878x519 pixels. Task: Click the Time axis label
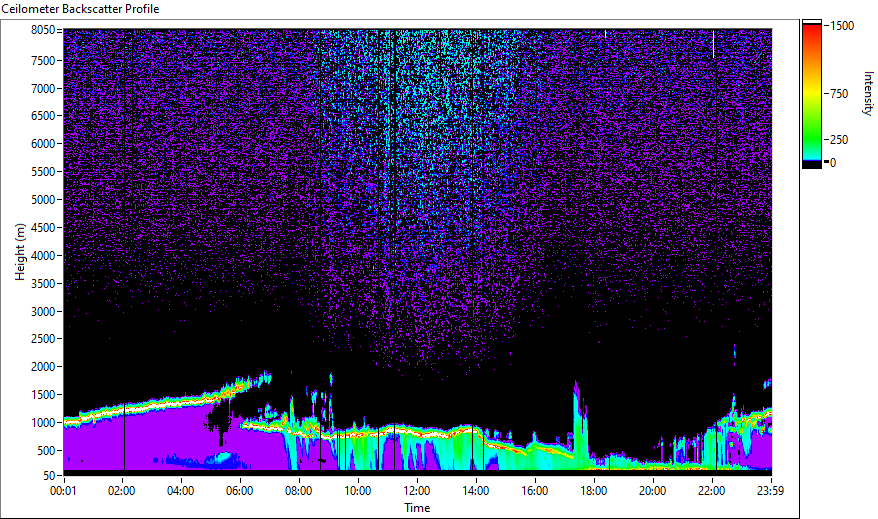pyautogui.click(x=417, y=508)
